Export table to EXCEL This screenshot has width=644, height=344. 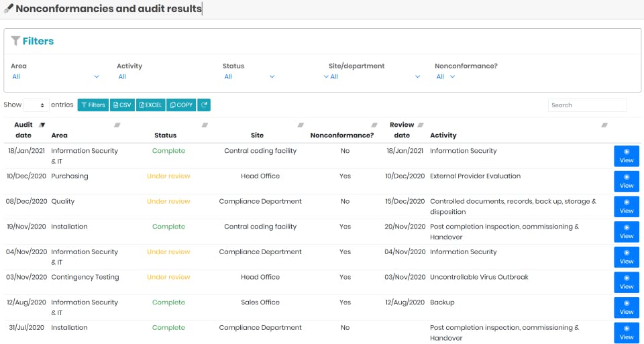click(x=151, y=105)
